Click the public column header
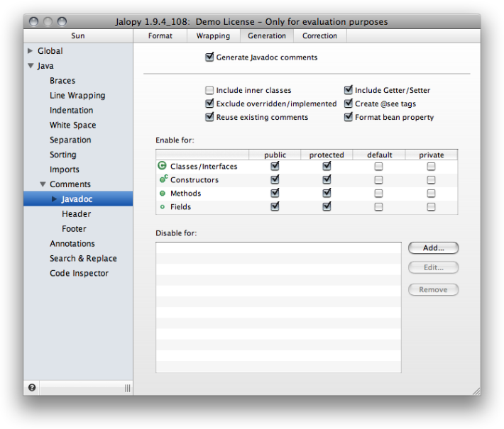 tap(275, 155)
